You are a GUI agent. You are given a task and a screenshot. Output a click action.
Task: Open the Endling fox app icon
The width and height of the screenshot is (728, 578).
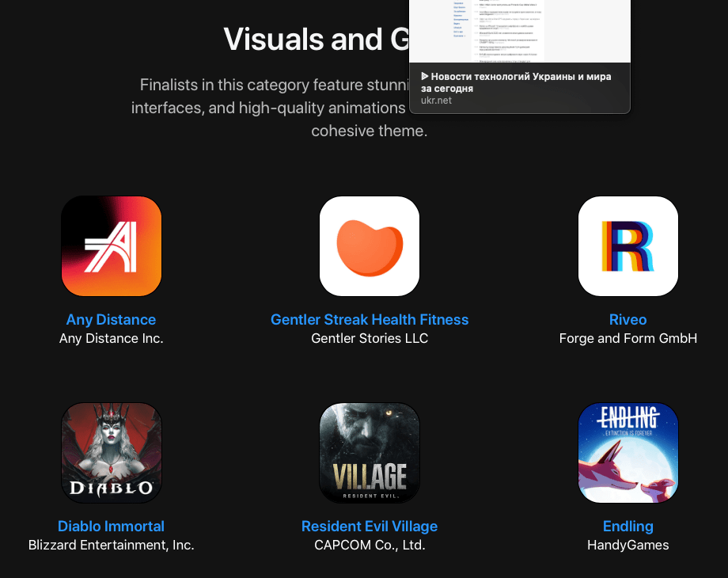coord(628,453)
